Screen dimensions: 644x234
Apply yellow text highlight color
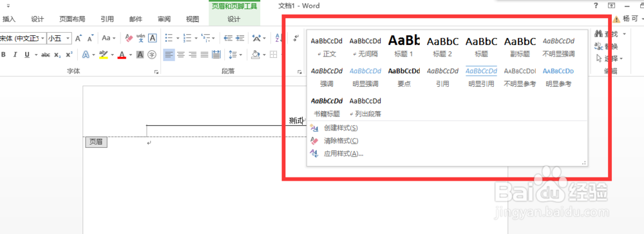104,55
